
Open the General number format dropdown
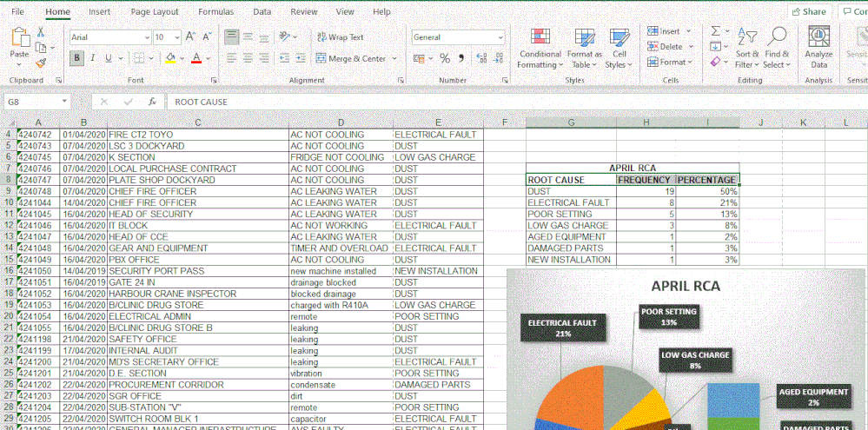[500, 37]
